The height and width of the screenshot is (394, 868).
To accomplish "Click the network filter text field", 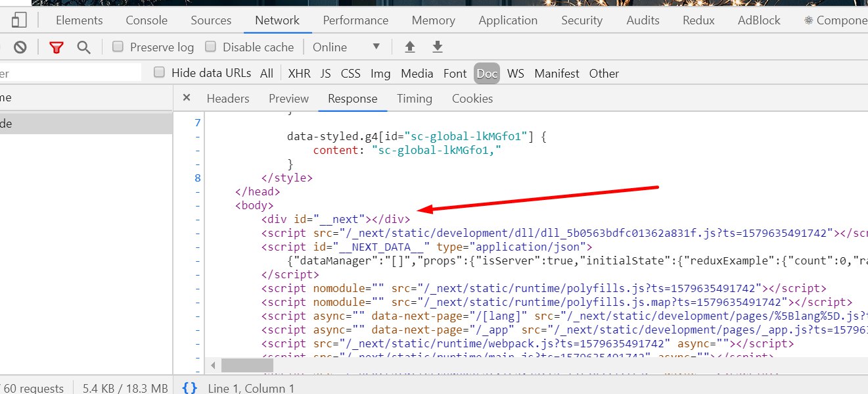I will [70, 73].
